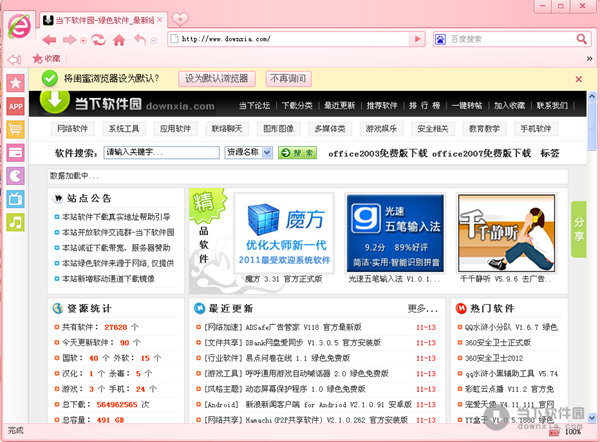Open the sidebar card wallet icon

pos(16,152)
